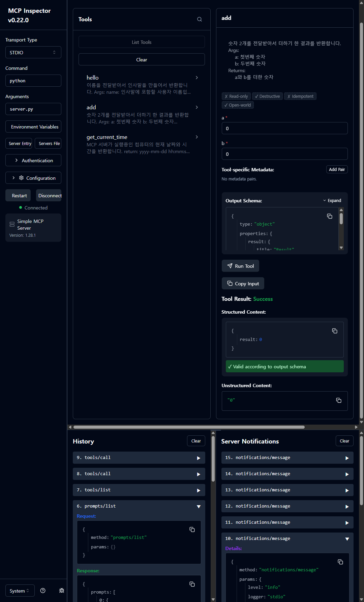The width and height of the screenshot is (364, 602).
Task: Toggle the Open-world annotation badge
Action: (238, 105)
